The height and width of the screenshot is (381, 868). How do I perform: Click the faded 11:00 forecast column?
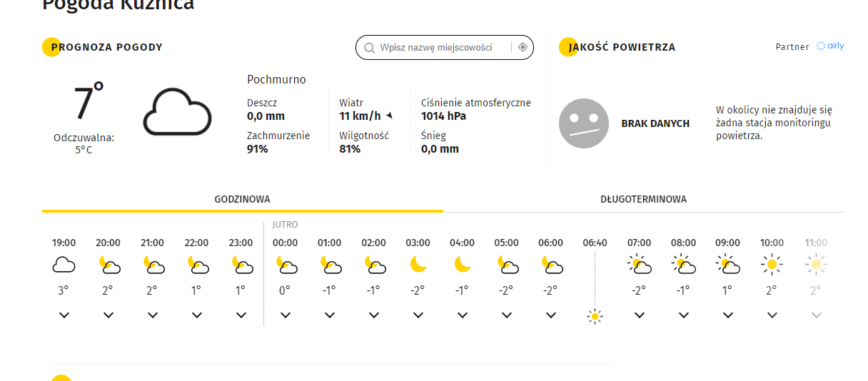coord(816,278)
